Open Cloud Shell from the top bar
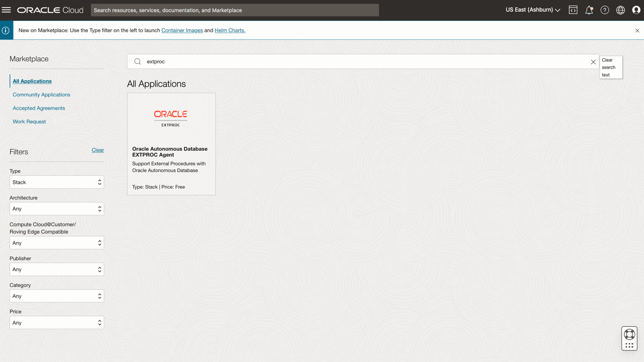The height and width of the screenshot is (362, 644). [x=573, y=9]
